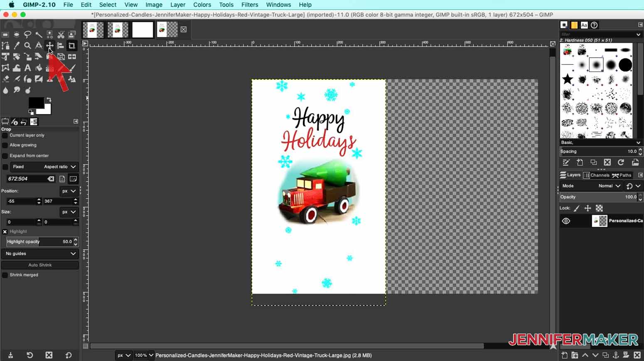Select the Scissors Select tool
The width and height of the screenshot is (644, 361).
[61, 35]
